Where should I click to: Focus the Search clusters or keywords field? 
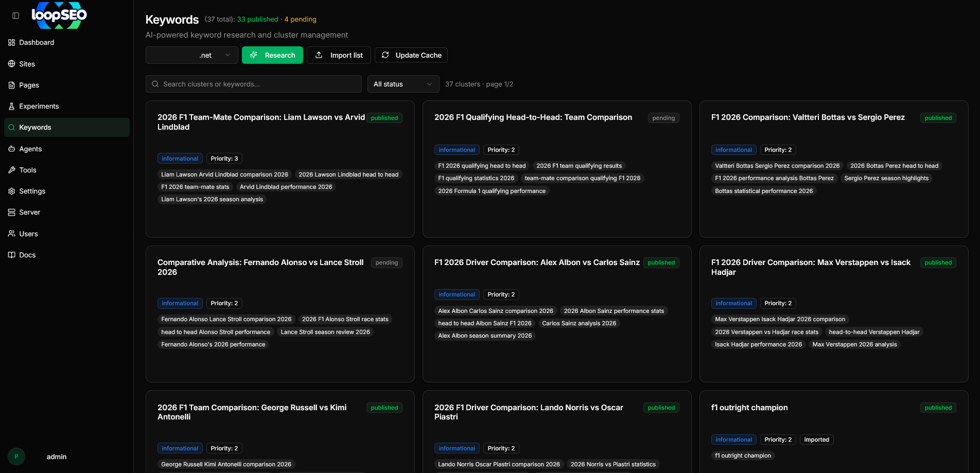254,84
